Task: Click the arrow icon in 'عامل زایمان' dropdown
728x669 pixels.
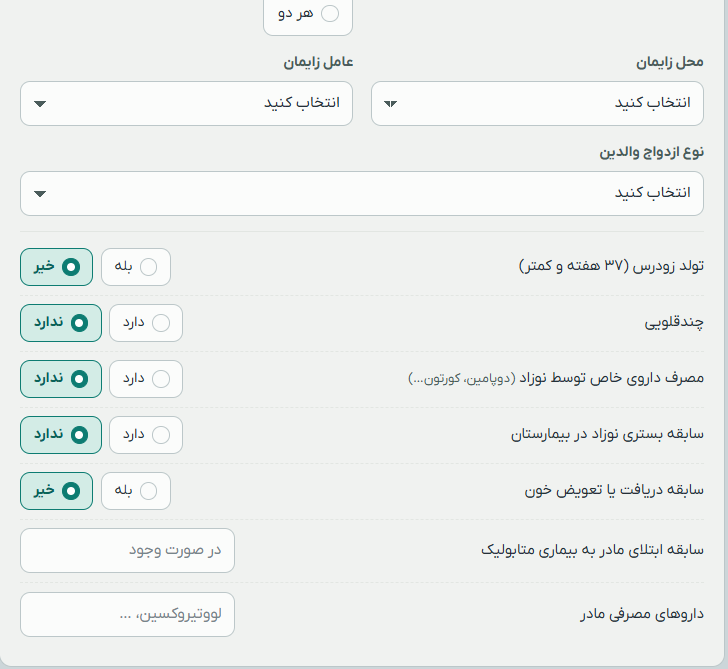Action: pyautogui.click(x=40, y=104)
